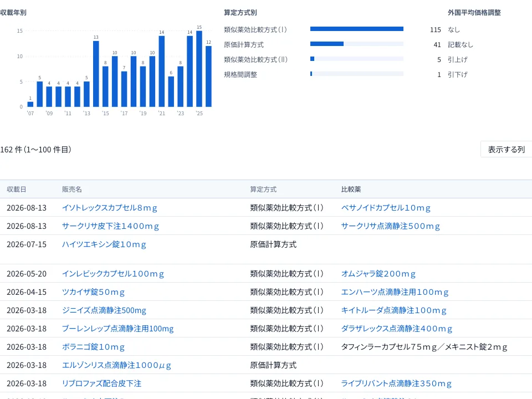The height and width of the screenshot is (399, 532).
Task: Open ジニイズ点滴静注500mg link
Action: click(104, 310)
